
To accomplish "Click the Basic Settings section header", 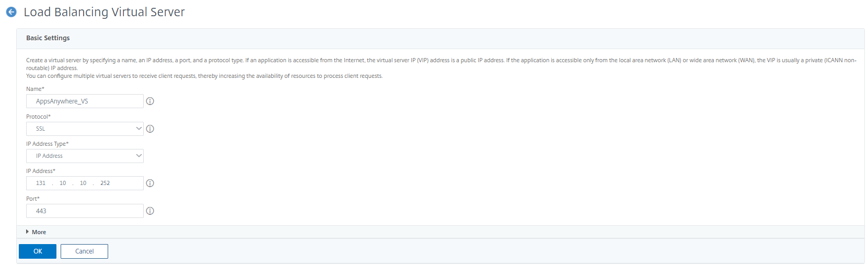I will [48, 38].
